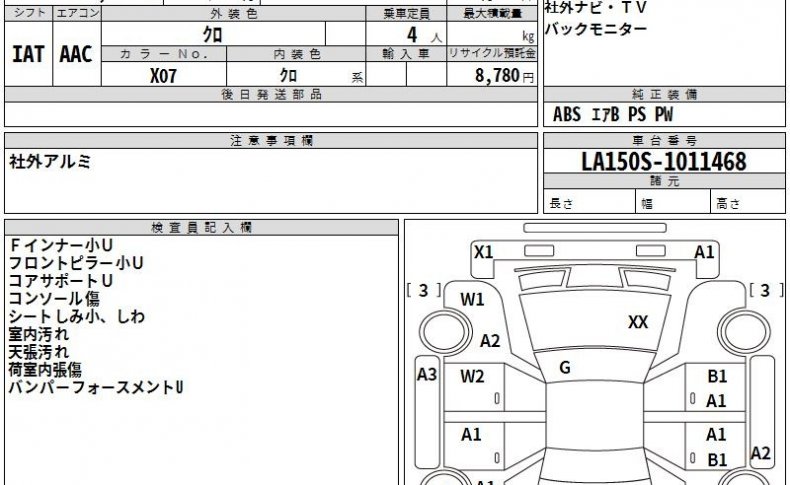Image resolution: width=790 pixels, height=485 pixels.
Task: Click the color code X07
Action: click(163, 76)
